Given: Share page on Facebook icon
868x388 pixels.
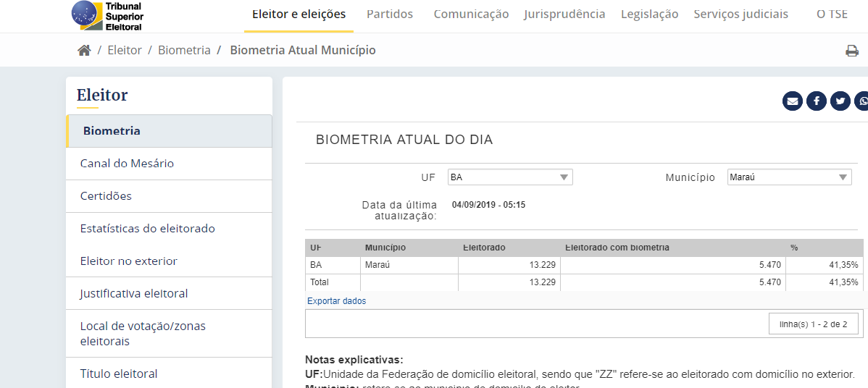Looking at the screenshot, I should point(816,101).
